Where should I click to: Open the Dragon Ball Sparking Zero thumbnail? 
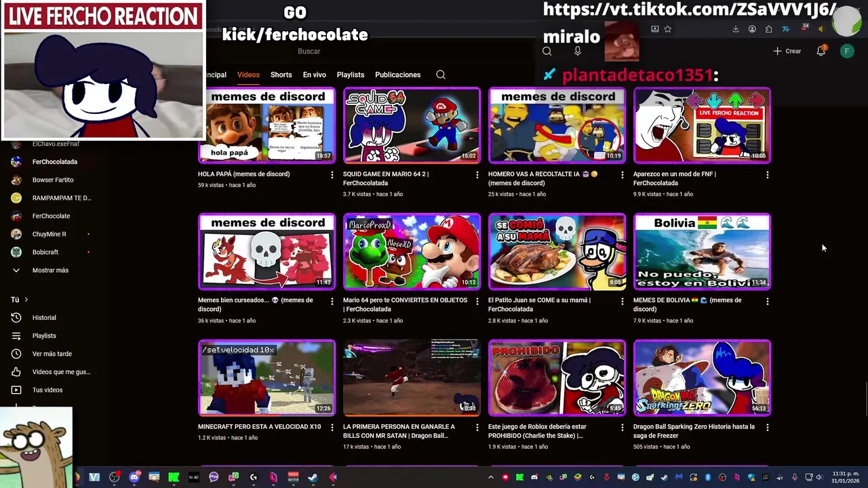tap(702, 378)
